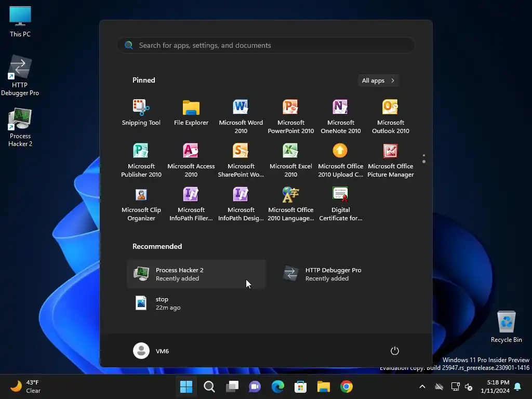The image size is (532, 399).
Task: Open Task View on the taskbar
Action: (232, 387)
